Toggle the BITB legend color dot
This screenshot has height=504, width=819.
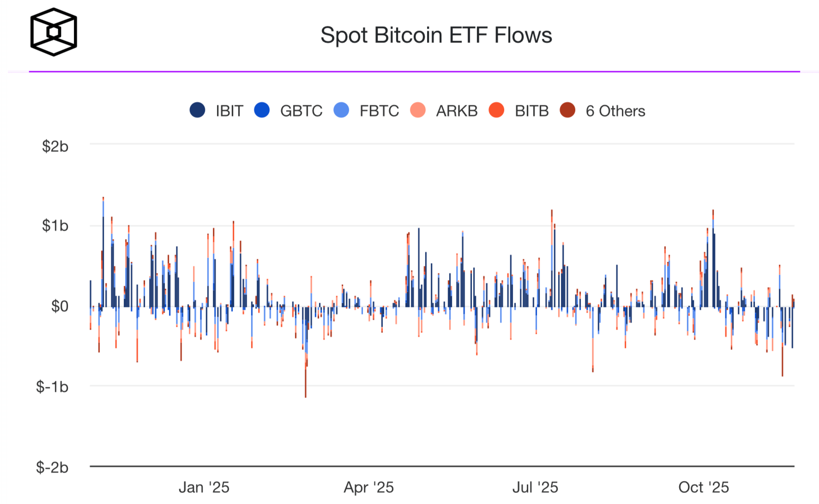496,110
